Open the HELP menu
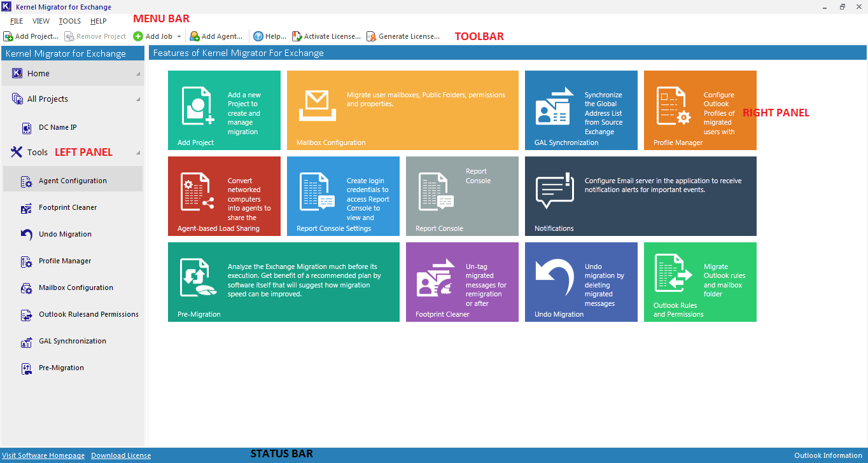This screenshot has width=868, height=463. [99, 21]
